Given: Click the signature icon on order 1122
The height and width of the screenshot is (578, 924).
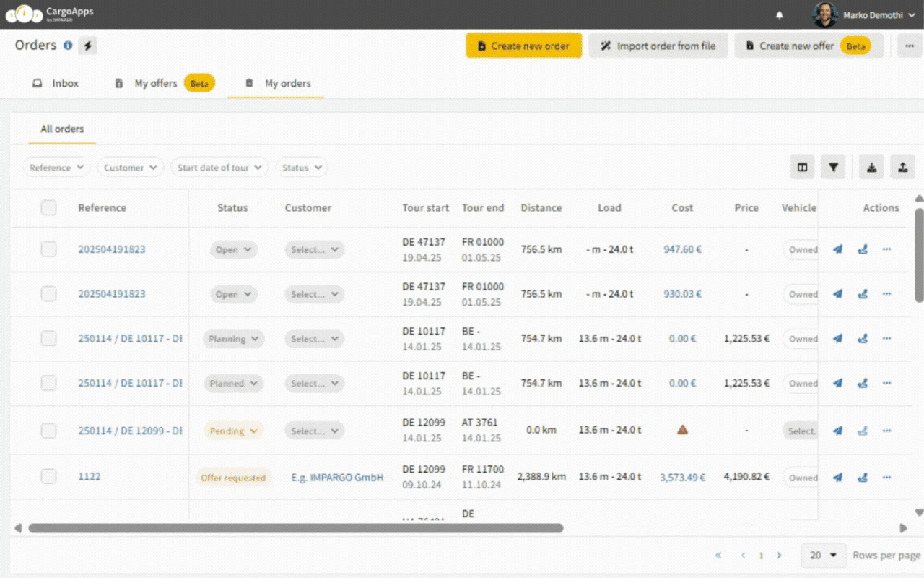Looking at the screenshot, I should 862,477.
